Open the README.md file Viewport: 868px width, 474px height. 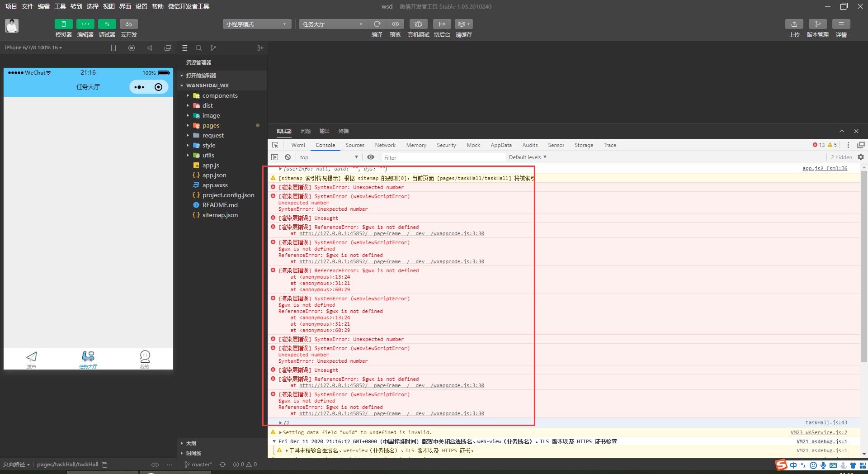(x=220, y=205)
